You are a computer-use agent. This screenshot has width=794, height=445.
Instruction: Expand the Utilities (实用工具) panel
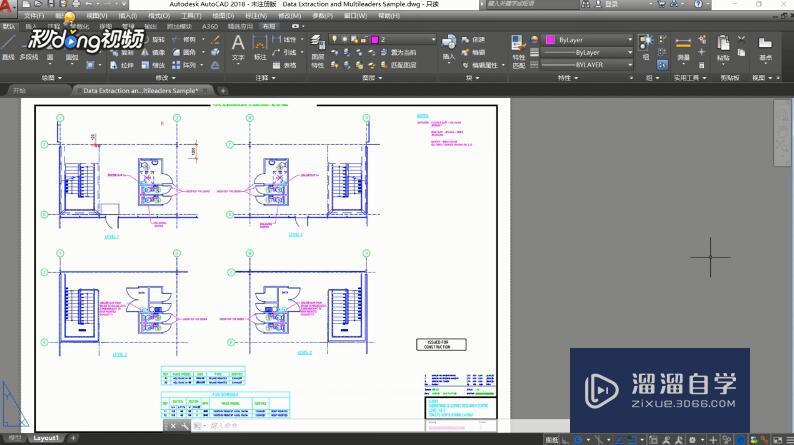pyautogui.click(x=690, y=78)
